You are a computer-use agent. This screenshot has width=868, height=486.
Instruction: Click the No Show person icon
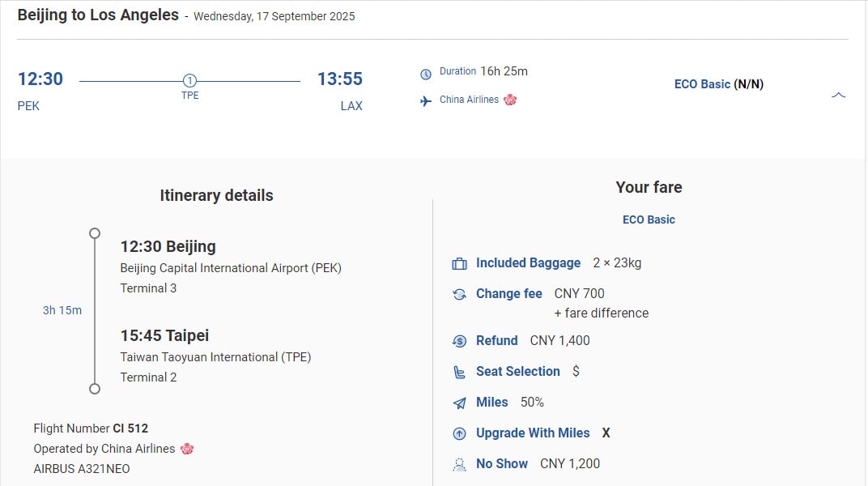pos(460,464)
